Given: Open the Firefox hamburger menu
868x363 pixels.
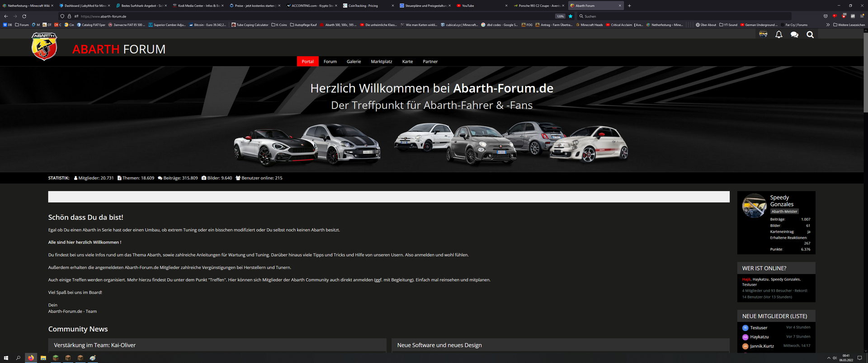Looking at the screenshot, I should pos(862,16).
